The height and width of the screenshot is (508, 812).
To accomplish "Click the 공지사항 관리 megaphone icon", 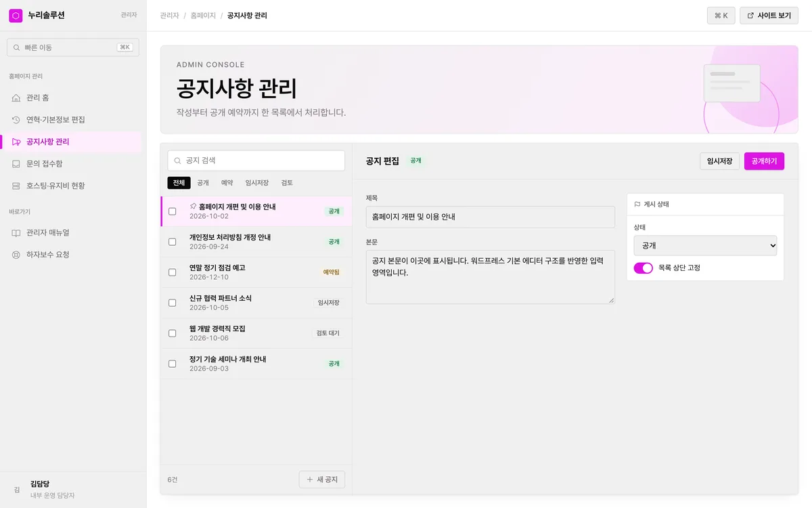I will point(16,142).
